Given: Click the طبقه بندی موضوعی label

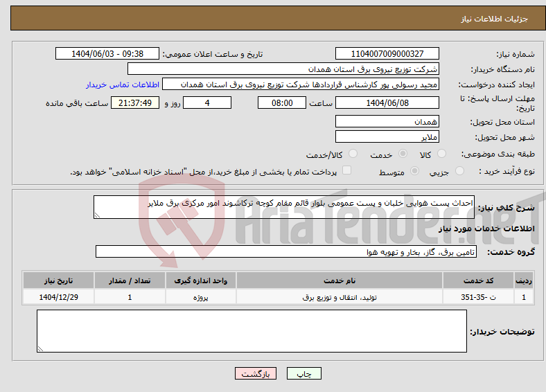Looking at the screenshot, I should 498,154.
